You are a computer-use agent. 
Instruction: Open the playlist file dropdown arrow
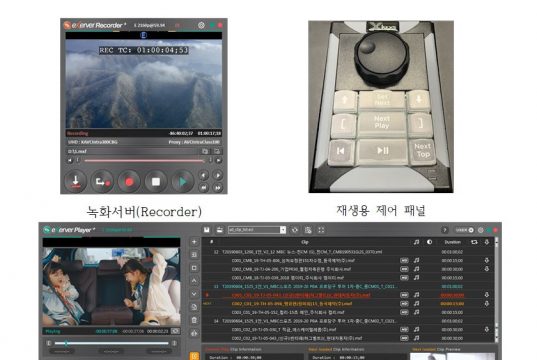pyautogui.click(x=283, y=230)
